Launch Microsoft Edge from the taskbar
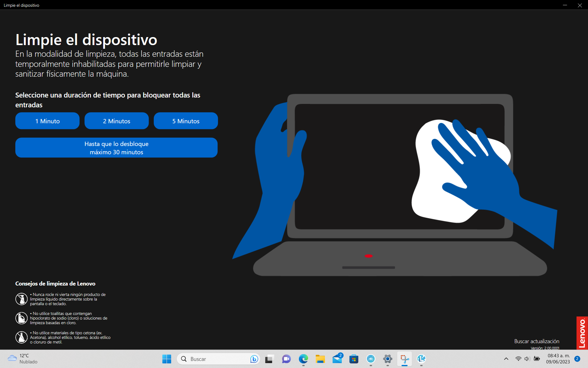The image size is (588, 368). click(x=303, y=359)
